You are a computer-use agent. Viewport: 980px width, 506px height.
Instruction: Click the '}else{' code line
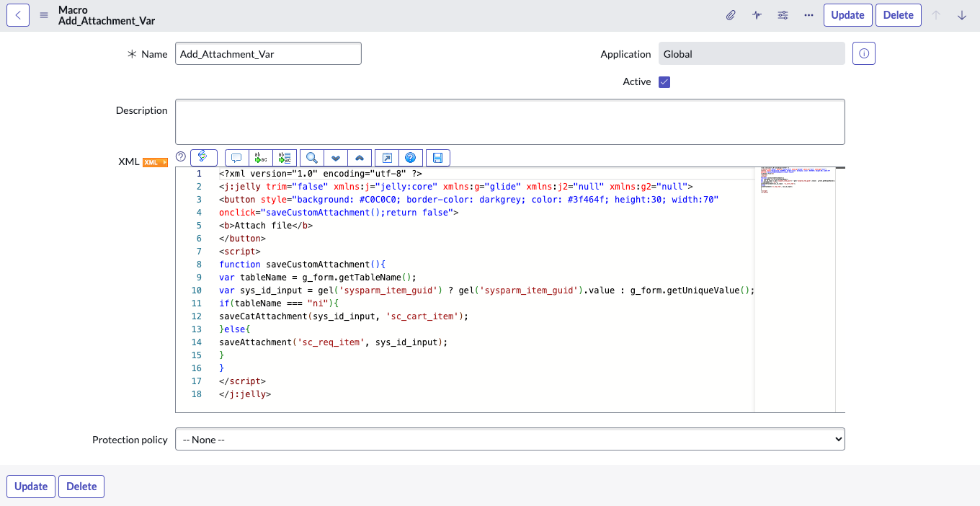click(234, 329)
